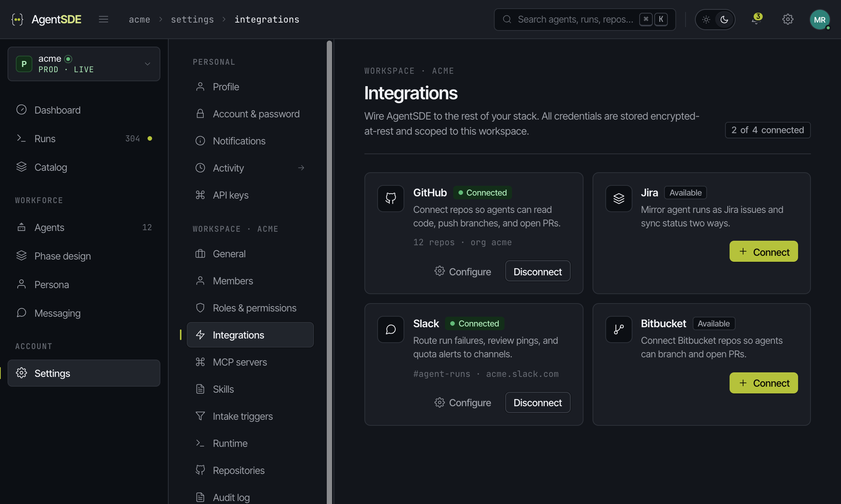The width and height of the screenshot is (841, 504).
Task: Click the Roles & permissions shield icon
Action: click(x=200, y=308)
